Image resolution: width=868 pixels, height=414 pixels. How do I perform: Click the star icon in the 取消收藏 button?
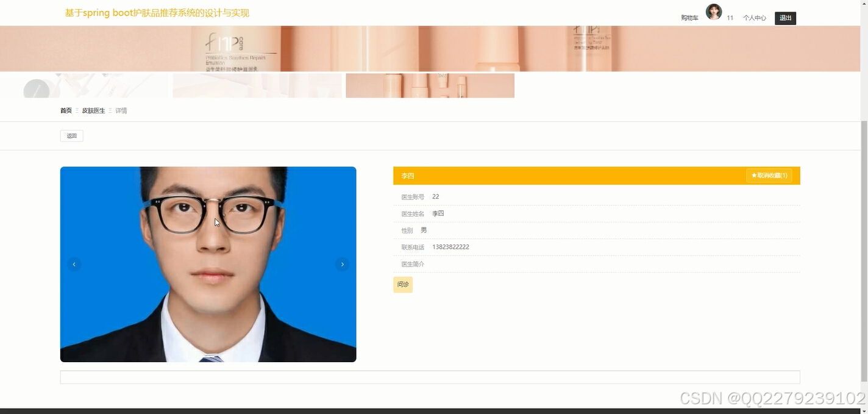pyautogui.click(x=753, y=175)
